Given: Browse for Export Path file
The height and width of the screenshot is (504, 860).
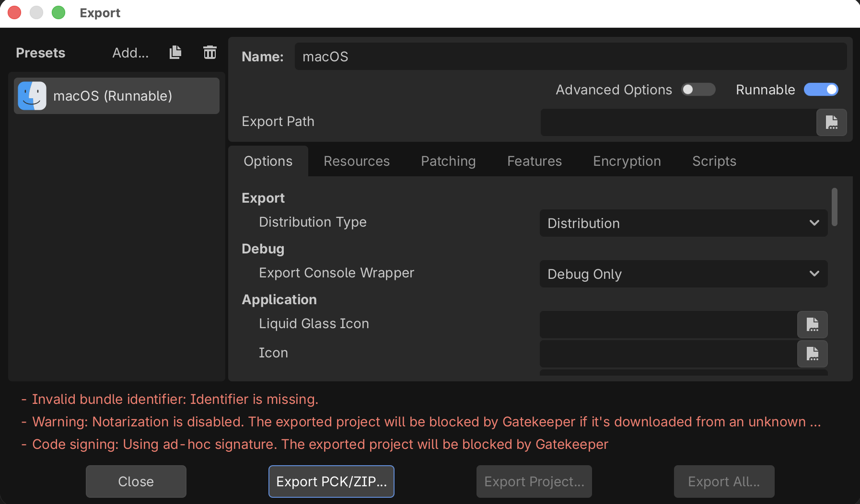Looking at the screenshot, I should tap(831, 122).
